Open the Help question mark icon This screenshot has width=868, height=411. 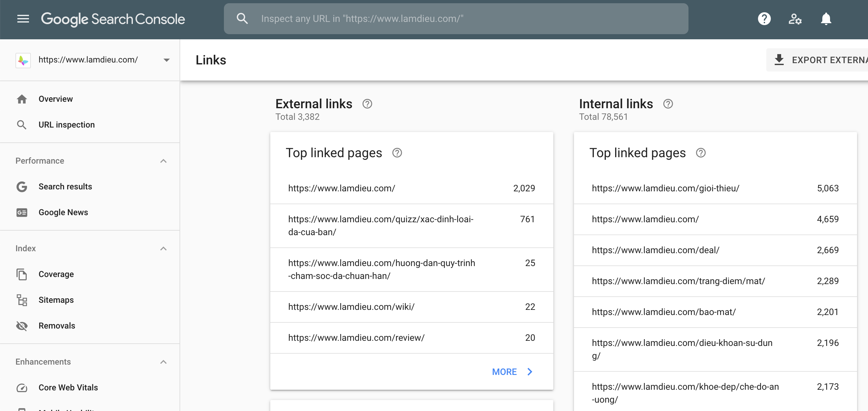[764, 19]
